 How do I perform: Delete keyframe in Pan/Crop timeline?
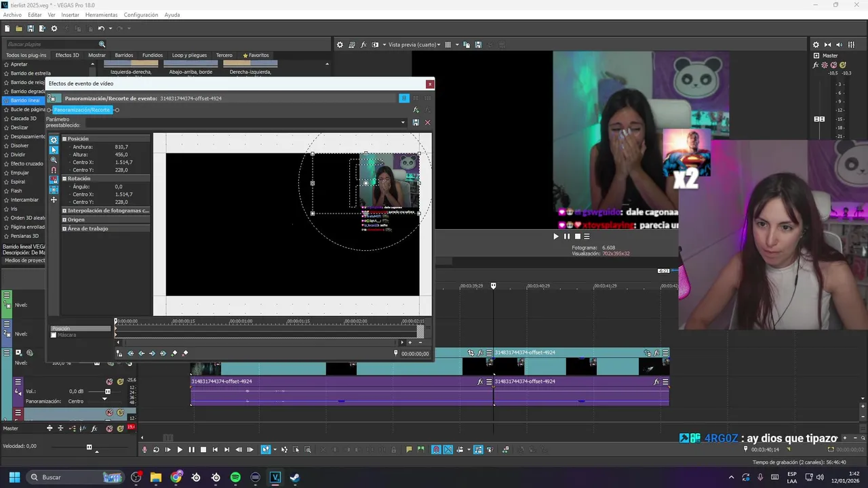184,353
